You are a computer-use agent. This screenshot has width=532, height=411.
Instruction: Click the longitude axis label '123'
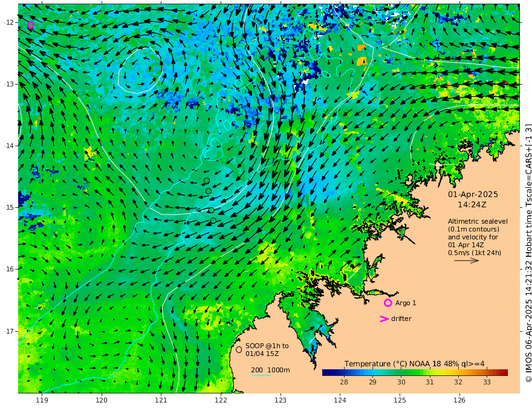point(281,400)
